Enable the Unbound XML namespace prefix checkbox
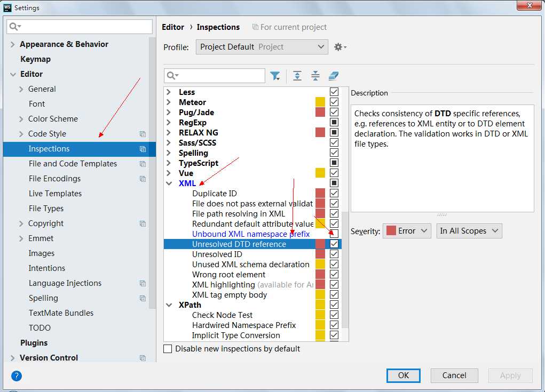 (334, 234)
